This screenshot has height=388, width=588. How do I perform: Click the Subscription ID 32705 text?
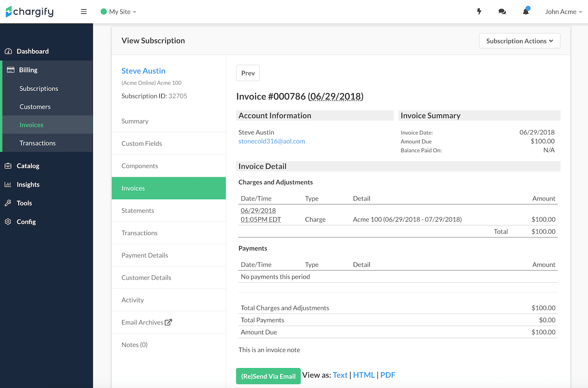[154, 96]
